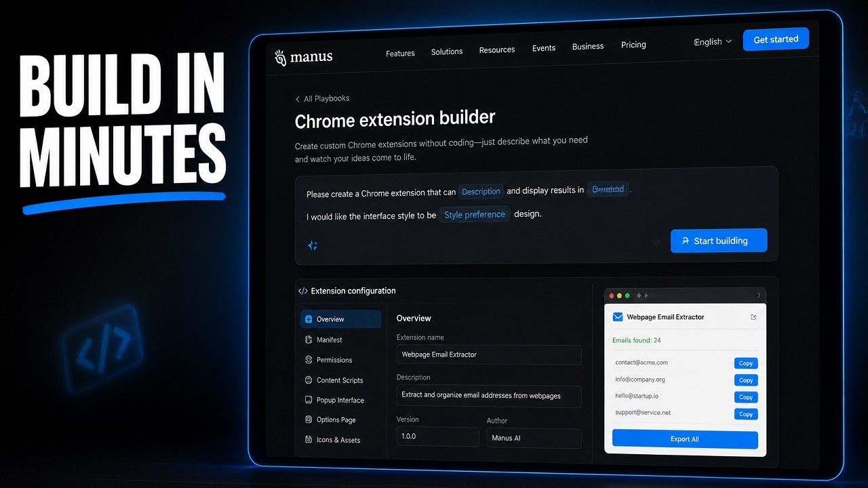This screenshot has width=868, height=488.
Task: Click the Content Scripts item icon
Action: click(309, 380)
